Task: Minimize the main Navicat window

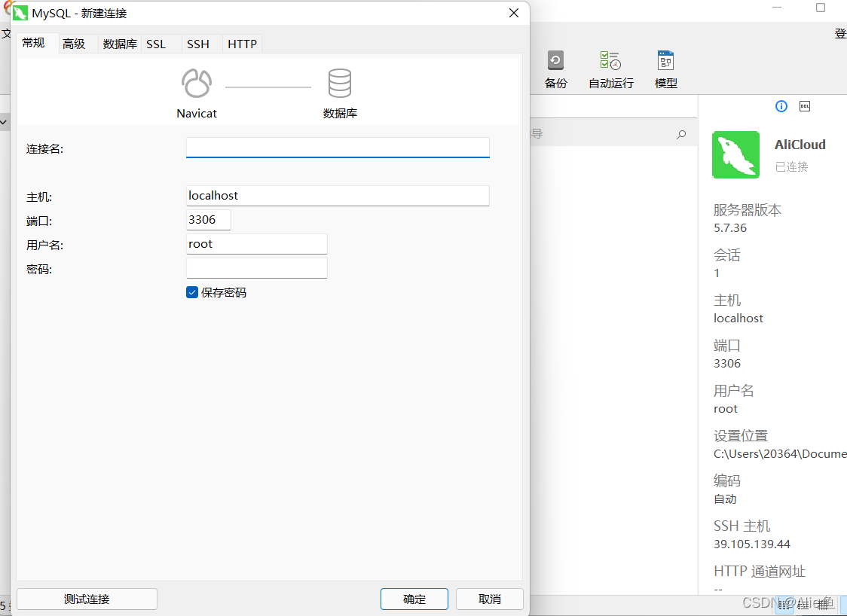Action: (778, 8)
